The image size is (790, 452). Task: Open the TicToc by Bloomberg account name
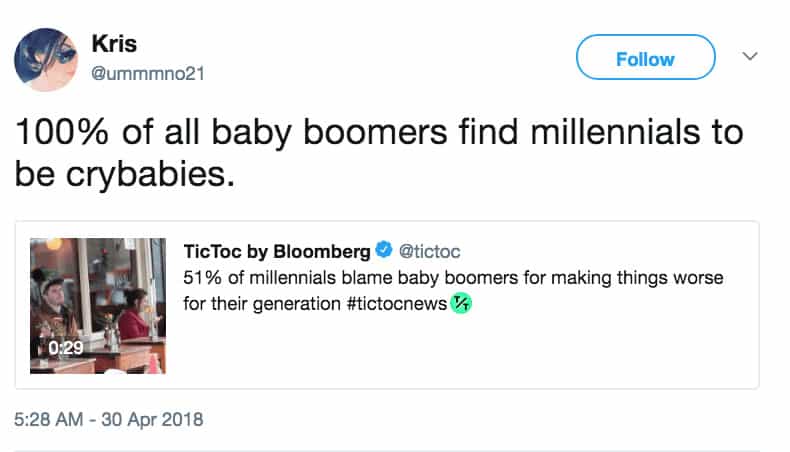tap(276, 250)
